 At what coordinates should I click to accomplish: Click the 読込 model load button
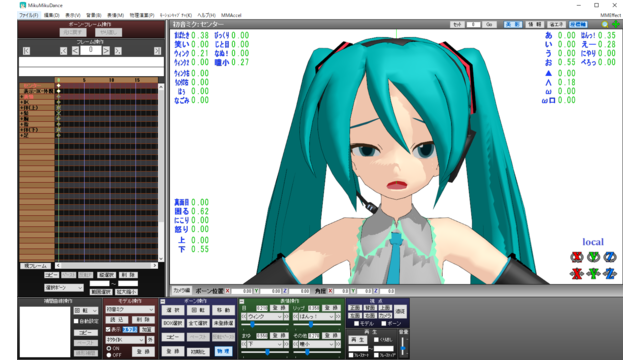click(116, 320)
